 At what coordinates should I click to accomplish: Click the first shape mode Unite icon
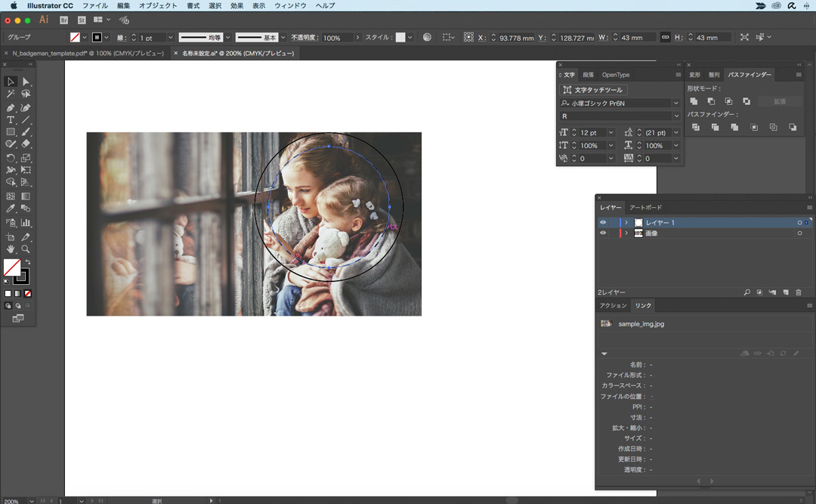(x=694, y=101)
